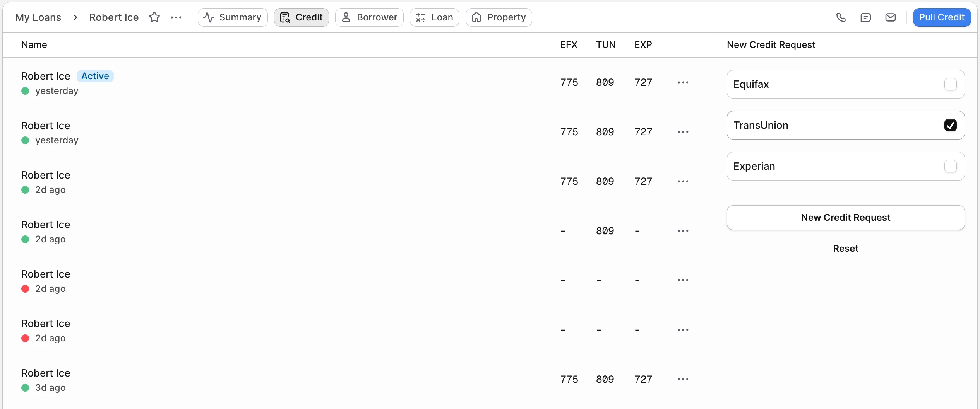Click the phone call icon
Screen dimensions: 980x409
(x=841, y=17)
